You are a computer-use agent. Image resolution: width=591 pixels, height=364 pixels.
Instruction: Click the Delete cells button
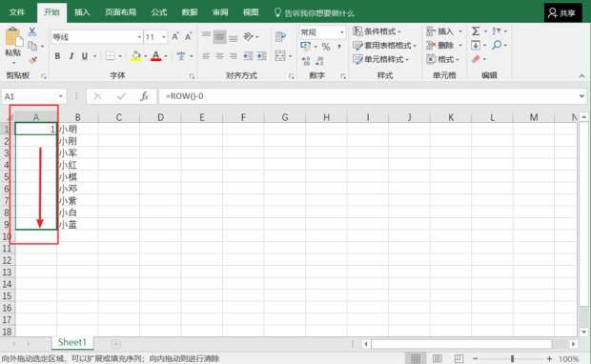[440, 45]
